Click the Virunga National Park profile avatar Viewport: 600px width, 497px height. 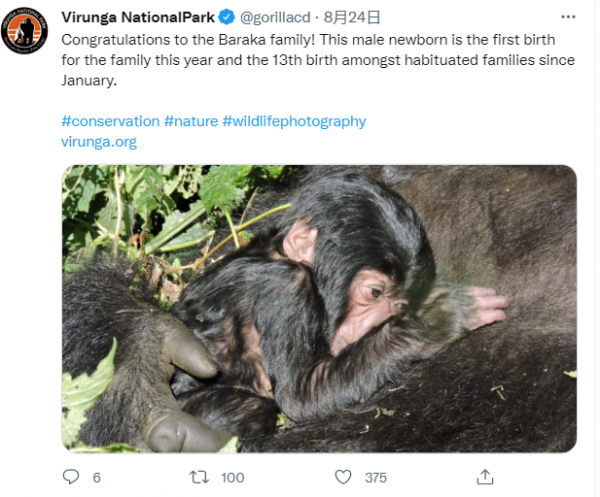tap(25, 31)
